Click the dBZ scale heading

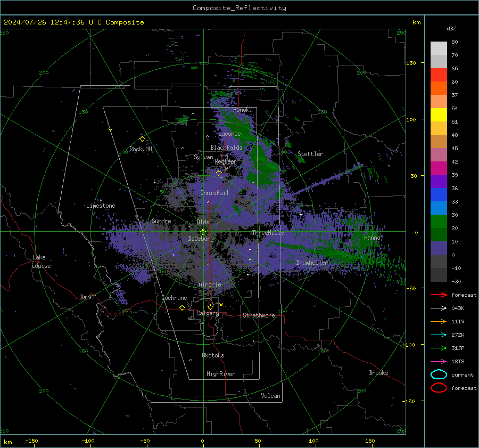(451, 28)
